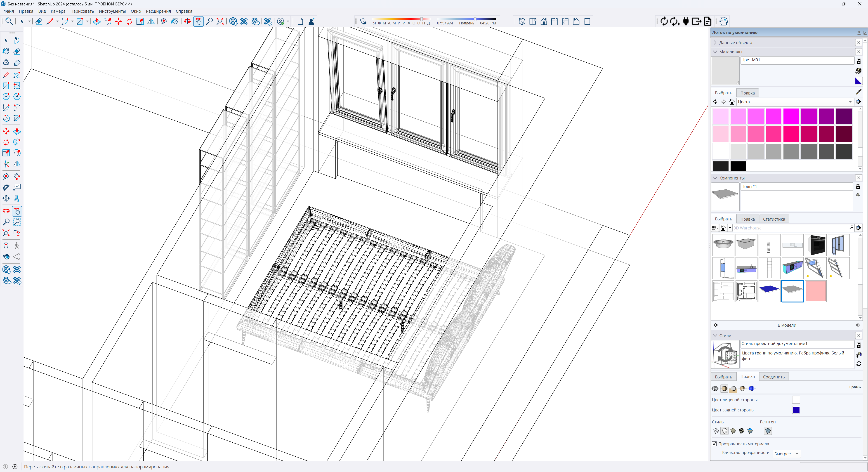868x472 pixels.
Task: Open the Качество прозрачности dropdown
Action: click(x=786, y=454)
